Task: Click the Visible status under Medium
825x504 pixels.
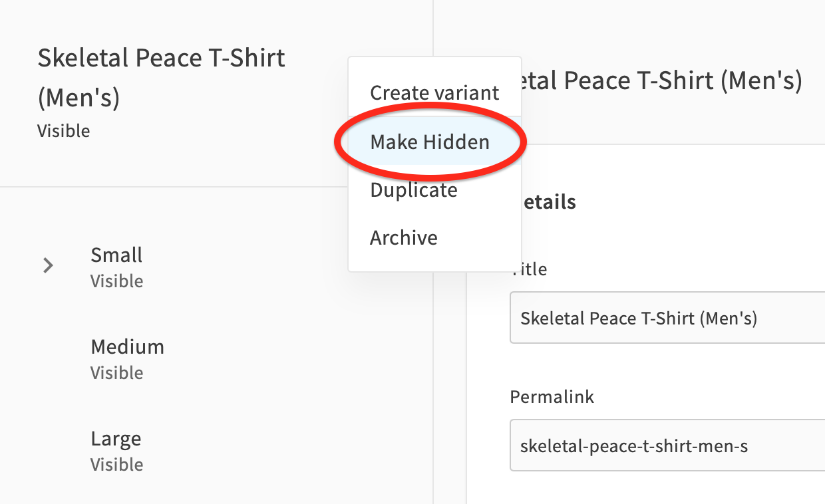Action: (x=116, y=373)
